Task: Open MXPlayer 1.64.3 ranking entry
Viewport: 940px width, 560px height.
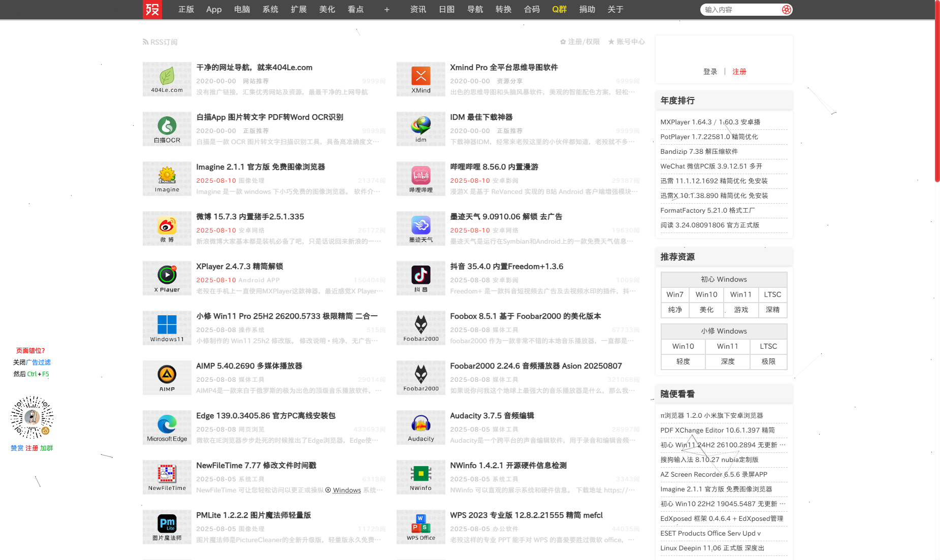Action: tap(710, 122)
